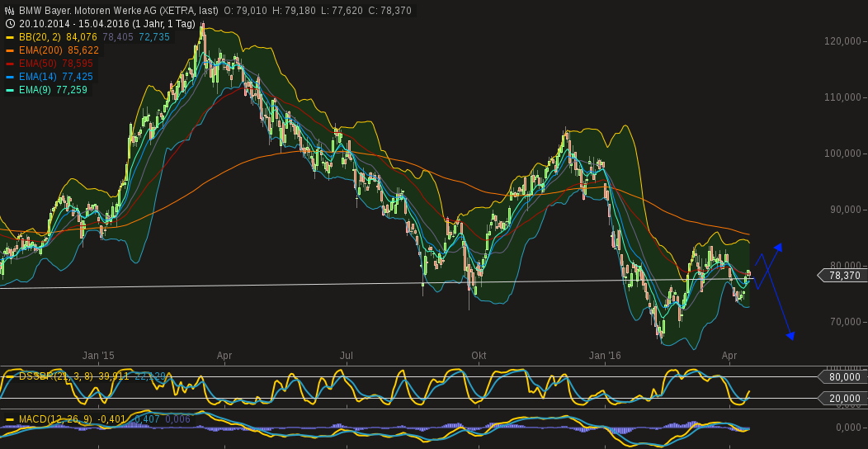The width and height of the screenshot is (868, 449).
Task: Click the 70,000 price axis label
Action: [x=844, y=322]
